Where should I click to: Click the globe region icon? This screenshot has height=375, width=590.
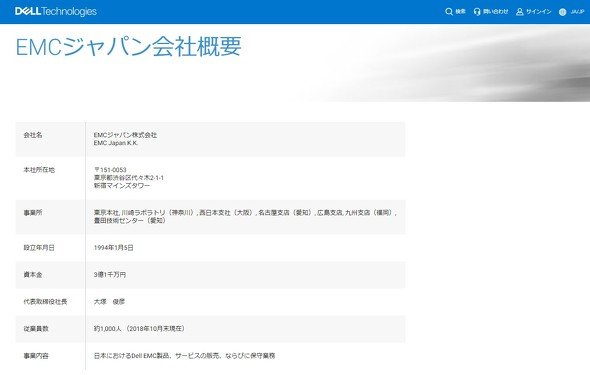click(x=562, y=12)
